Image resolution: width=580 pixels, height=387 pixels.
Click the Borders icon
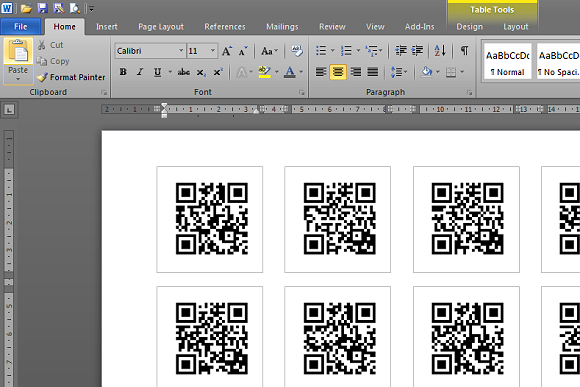(451, 72)
